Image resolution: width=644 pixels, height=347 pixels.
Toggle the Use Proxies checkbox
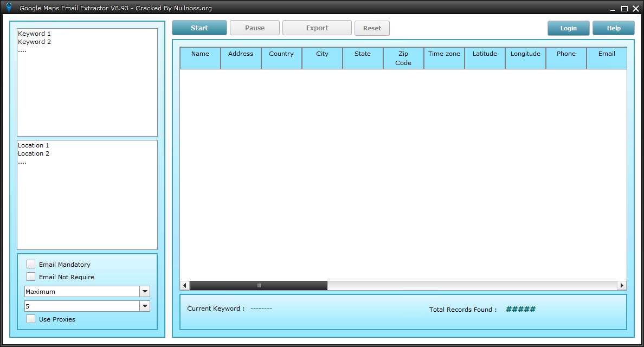(x=31, y=319)
